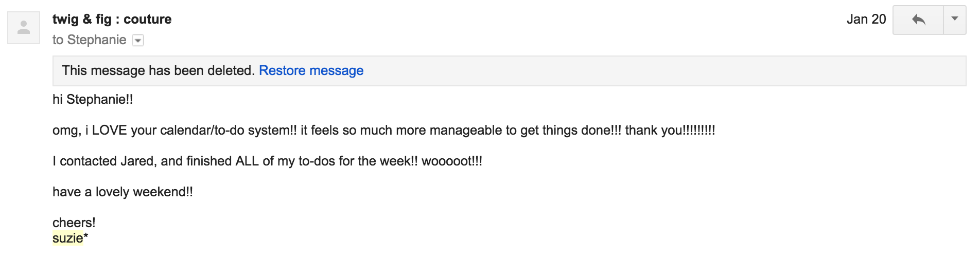Click the "thank you!!!!!!!!!" text
This screenshot has height=259, width=980.
[x=670, y=130]
